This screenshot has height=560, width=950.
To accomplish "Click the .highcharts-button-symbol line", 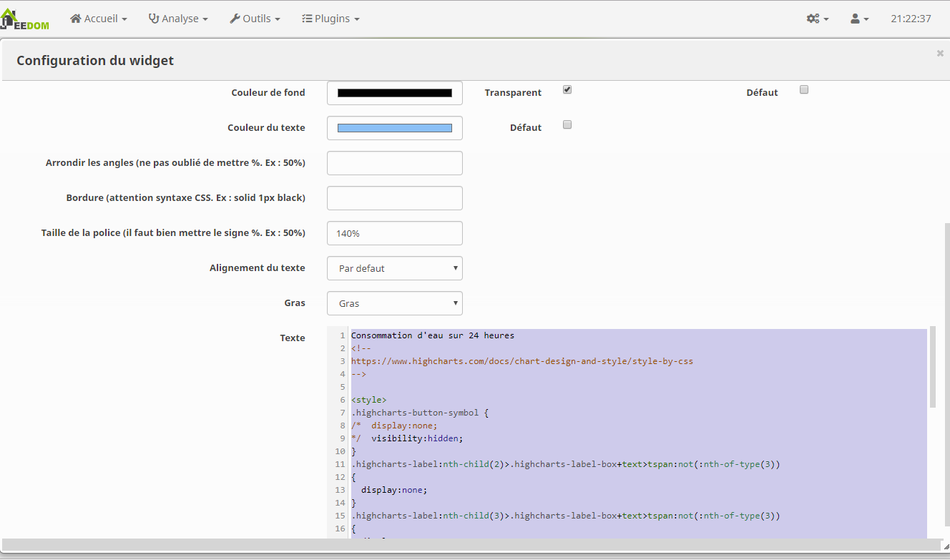I will point(420,413).
